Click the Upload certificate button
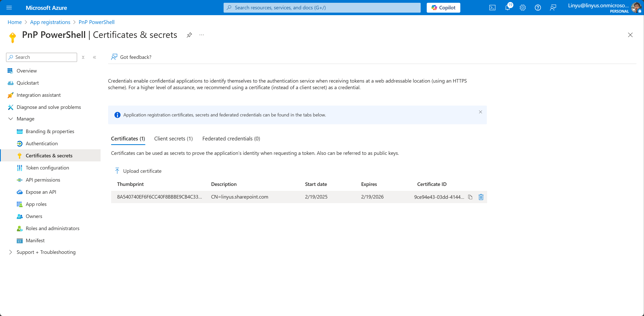This screenshot has width=644, height=316. pos(138,171)
